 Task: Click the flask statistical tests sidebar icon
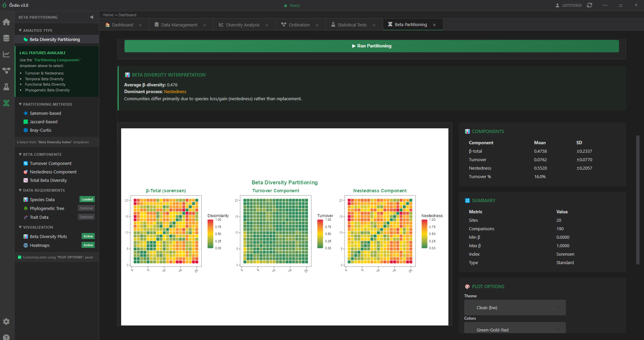click(6, 87)
